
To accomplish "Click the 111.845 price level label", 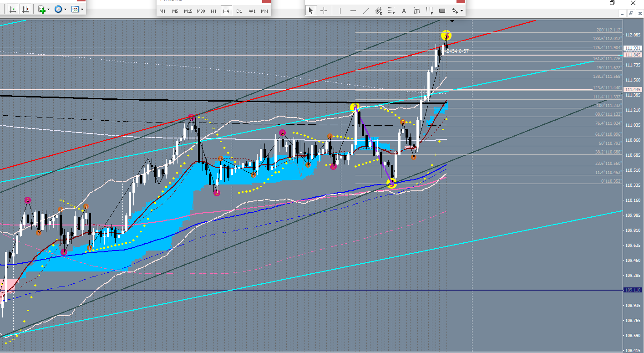I will (633, 55).
